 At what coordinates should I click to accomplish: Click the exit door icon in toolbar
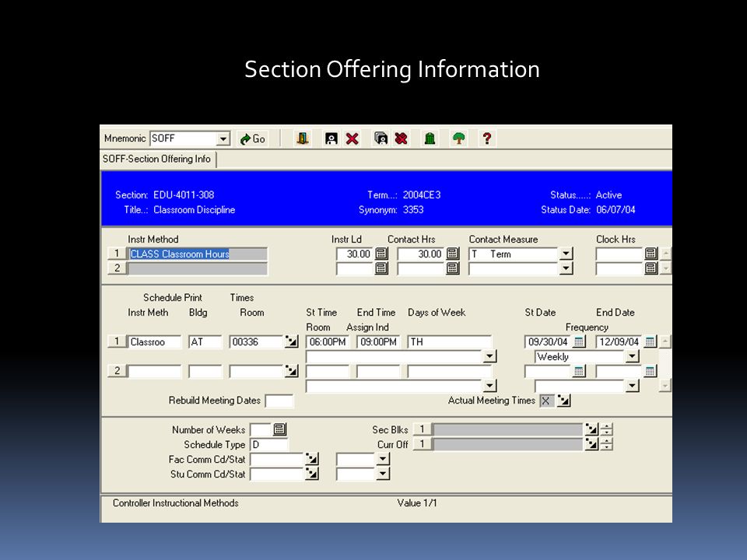(x=303, y=138)
